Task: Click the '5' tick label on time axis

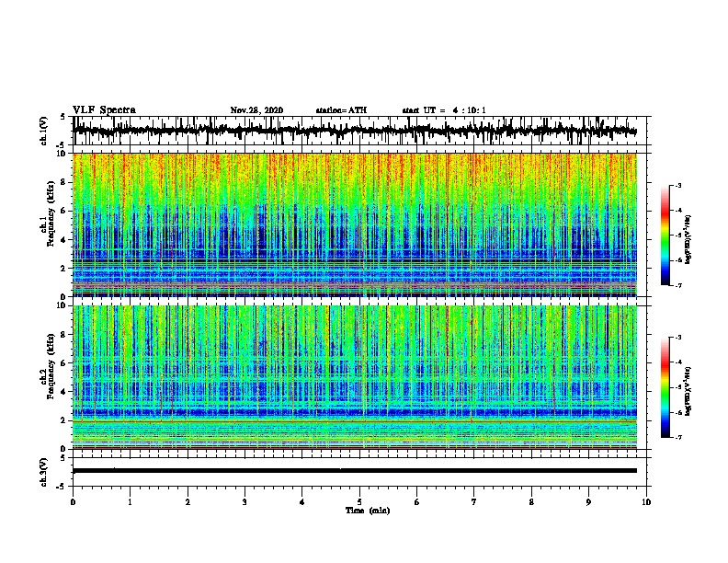Action: click(x=359, y=502)
